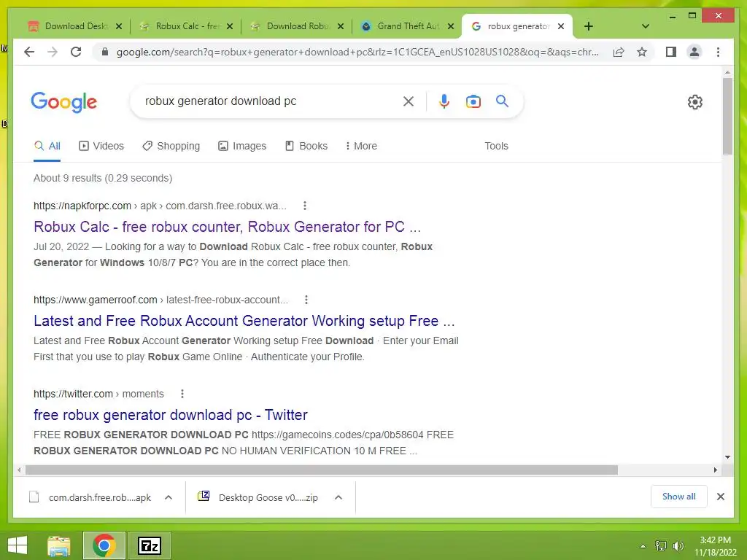Image resolution: width=747 pixels, height=560 pixels.
Task: Click the Google logo
Action: click(x=64, y=102)
